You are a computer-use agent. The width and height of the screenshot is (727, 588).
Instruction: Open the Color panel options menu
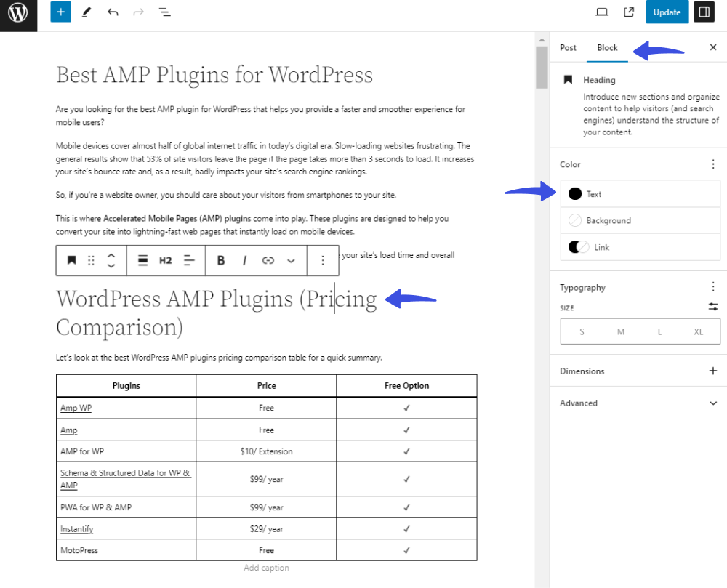(x=713, y=164)
